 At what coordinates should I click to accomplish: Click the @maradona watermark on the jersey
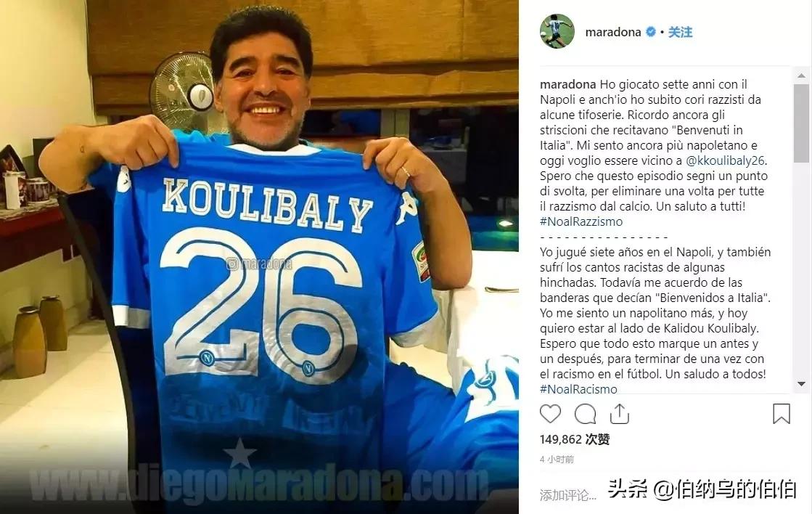tap(259, 264)
